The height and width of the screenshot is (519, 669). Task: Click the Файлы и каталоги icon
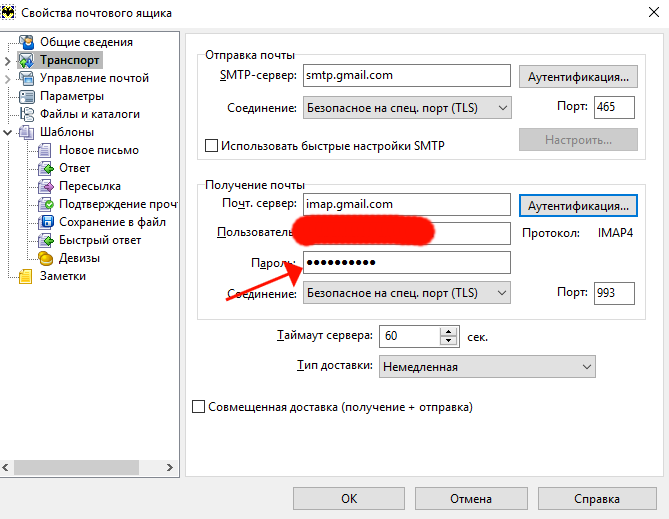(26, 114)
